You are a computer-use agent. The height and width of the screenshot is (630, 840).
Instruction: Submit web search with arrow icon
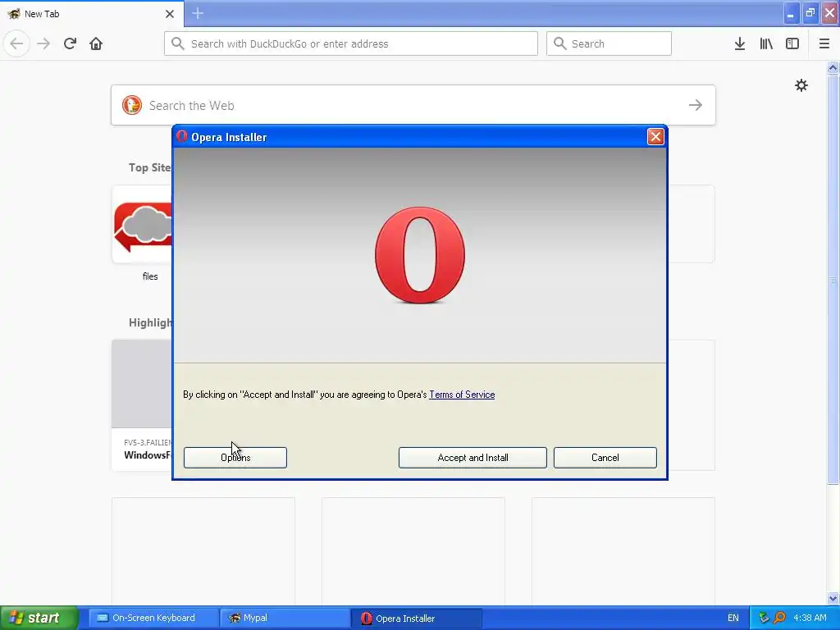click(696, 105)
